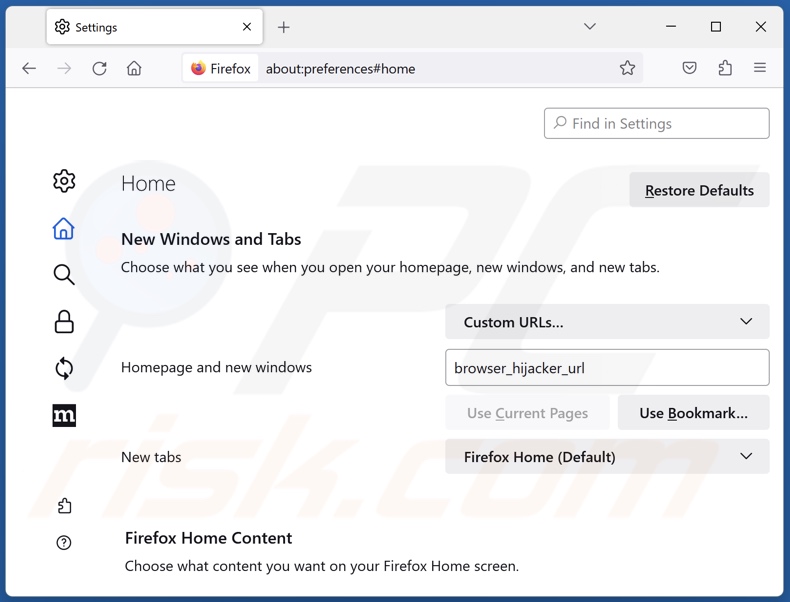
Task: Open Privacy & Security lock icon
Action: pos(64,321)
